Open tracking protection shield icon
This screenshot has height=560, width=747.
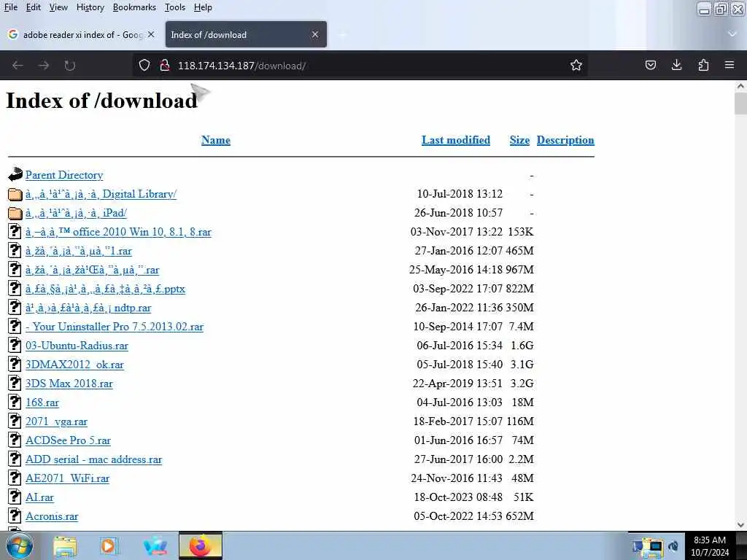(x=144, y=65)
